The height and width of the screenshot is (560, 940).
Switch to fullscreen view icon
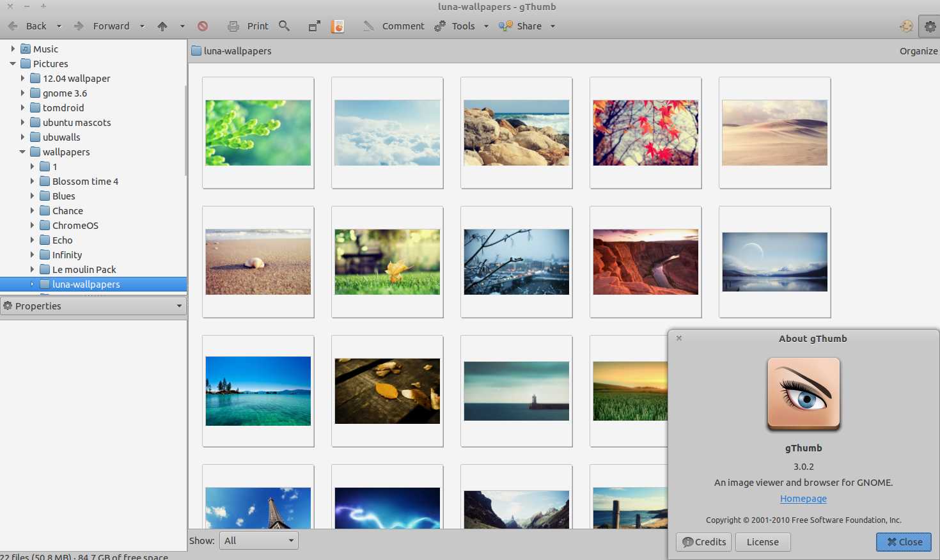click(x=315, y=26)
